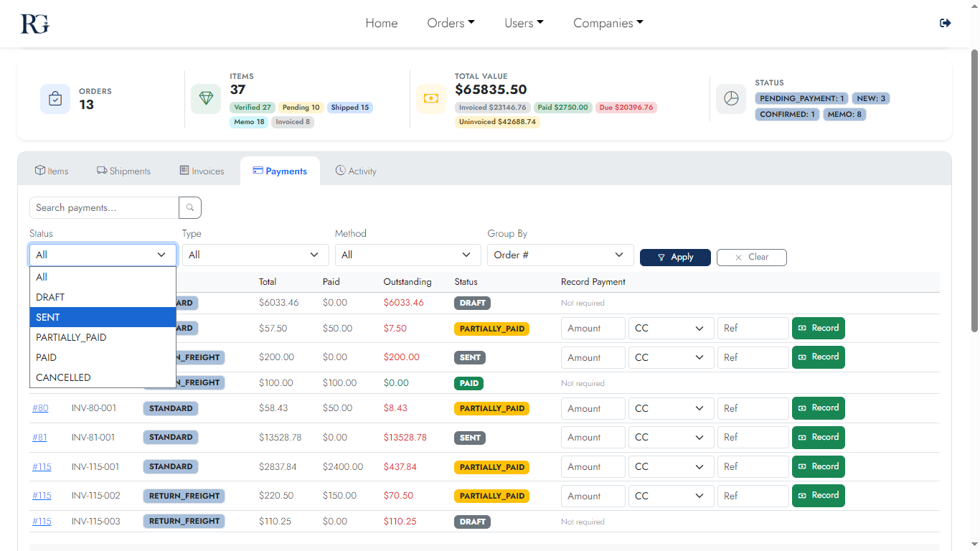The width and height of the screenshot is (980, 551).
Task: Click the Amount field for INV-81-001
Action: 593,437
